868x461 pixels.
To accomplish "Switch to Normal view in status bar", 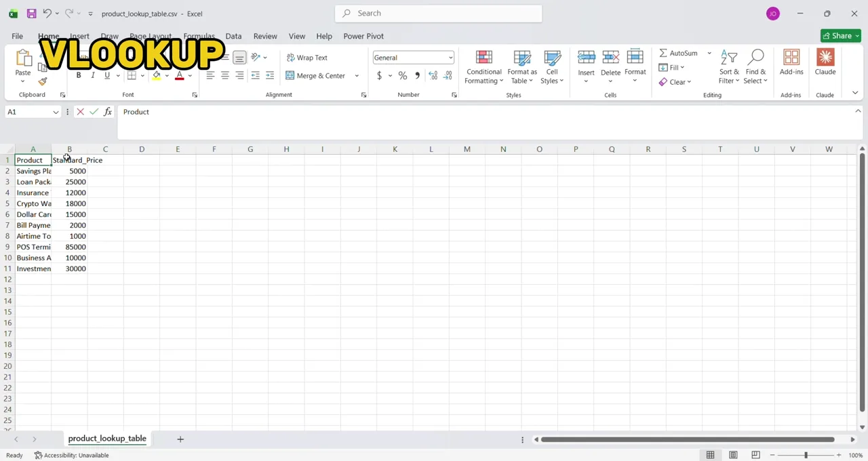I will (x=711, y=455).
